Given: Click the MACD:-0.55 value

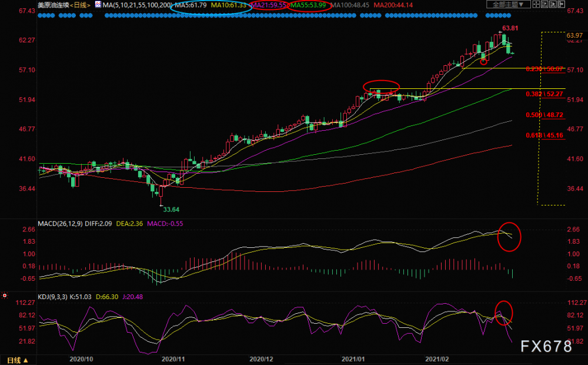Looking at the screenshot, I should click(165, 224).
